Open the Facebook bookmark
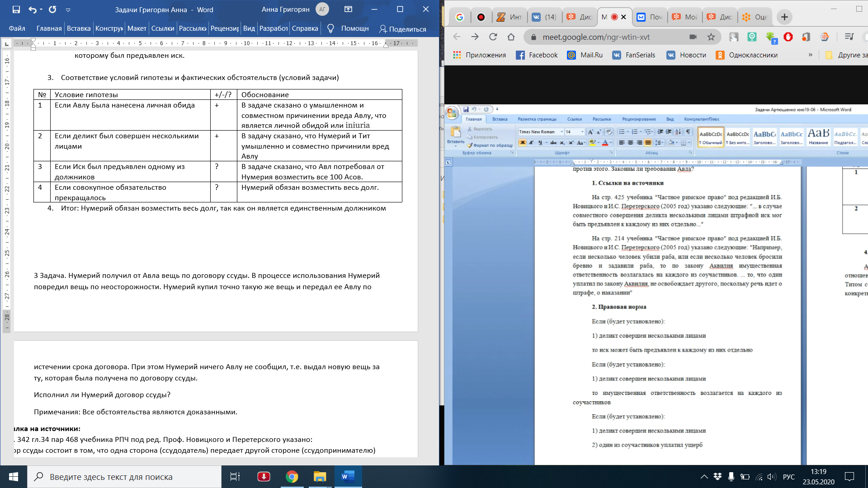 point(537,55)
